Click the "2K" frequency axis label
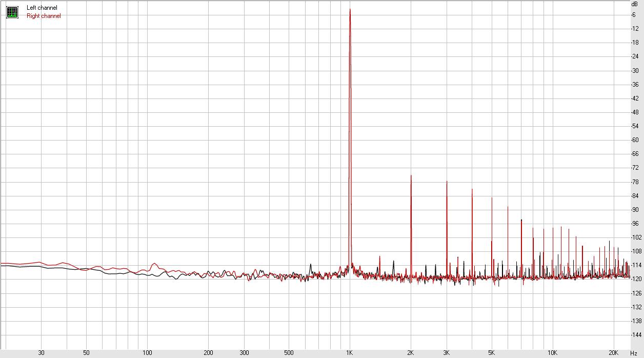Image resolution: width=644 pixels, height=358 pixels. [411, 353]
